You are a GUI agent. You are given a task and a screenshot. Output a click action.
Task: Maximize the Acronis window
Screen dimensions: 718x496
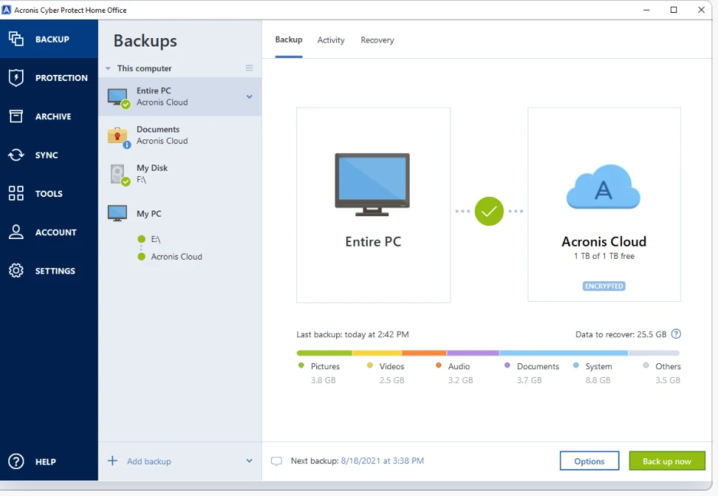click(x=674, y=10)
